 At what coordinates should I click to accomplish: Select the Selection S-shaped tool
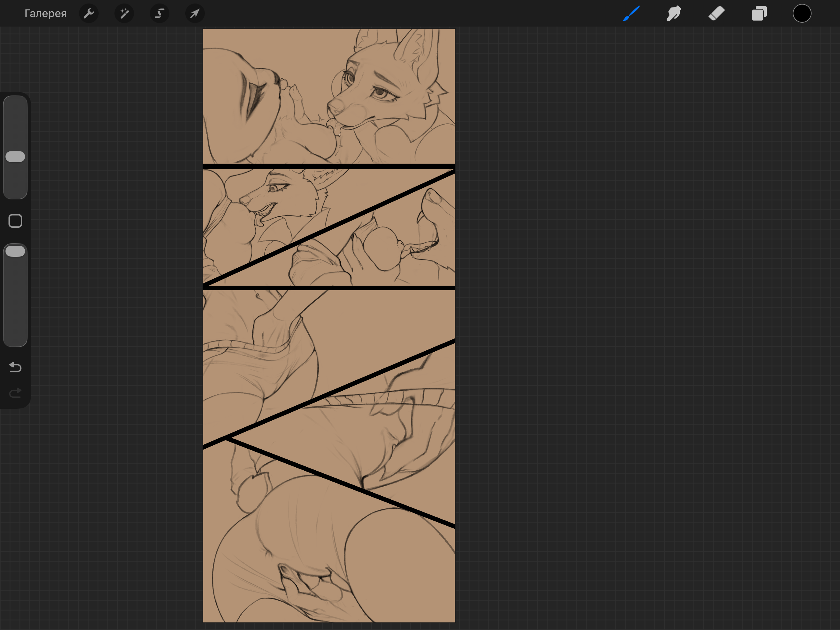tap(160, 14)
